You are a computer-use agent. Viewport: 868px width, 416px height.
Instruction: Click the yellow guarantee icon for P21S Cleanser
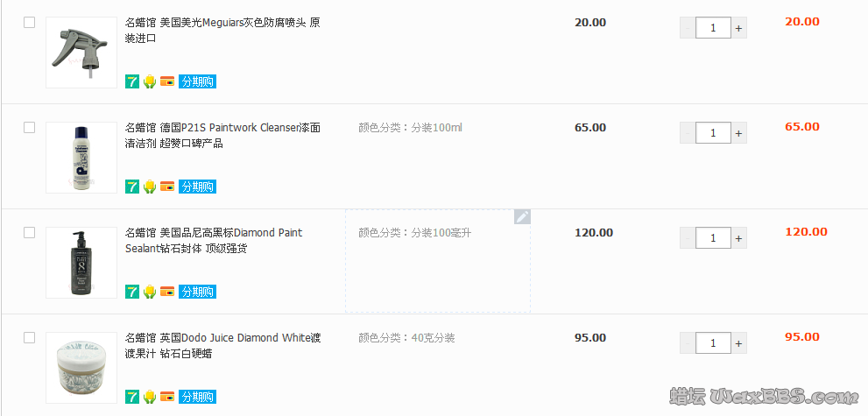pos(150,187)
